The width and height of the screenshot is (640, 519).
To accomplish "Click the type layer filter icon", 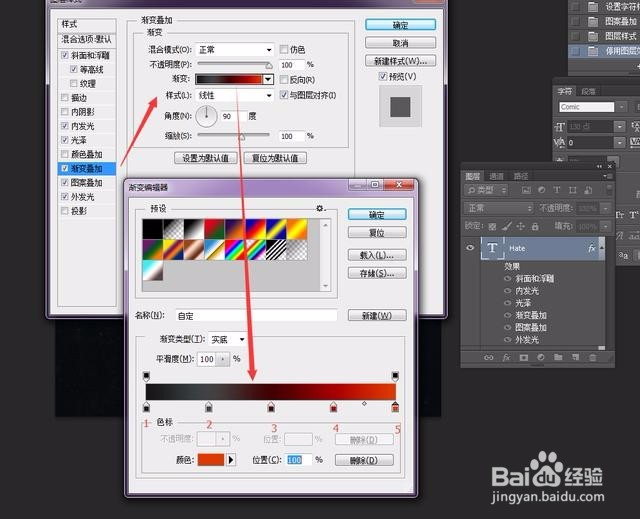I will point(557,190).
